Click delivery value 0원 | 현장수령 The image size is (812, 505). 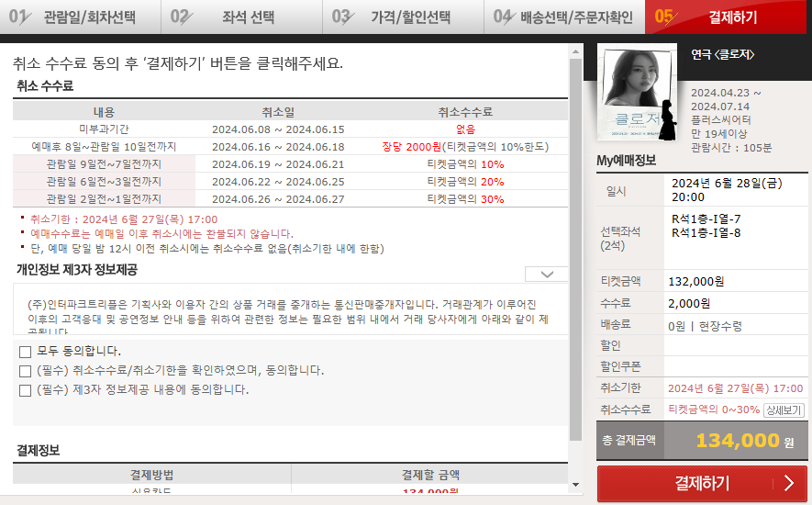click(705, 326)
